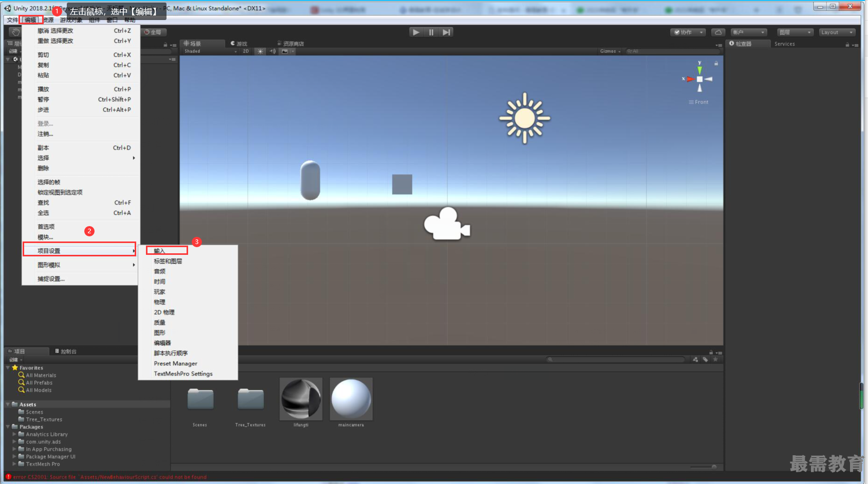Switch to the 检查器 inspector tab
This screenshot has height=484, width=868.
point(748,44)
